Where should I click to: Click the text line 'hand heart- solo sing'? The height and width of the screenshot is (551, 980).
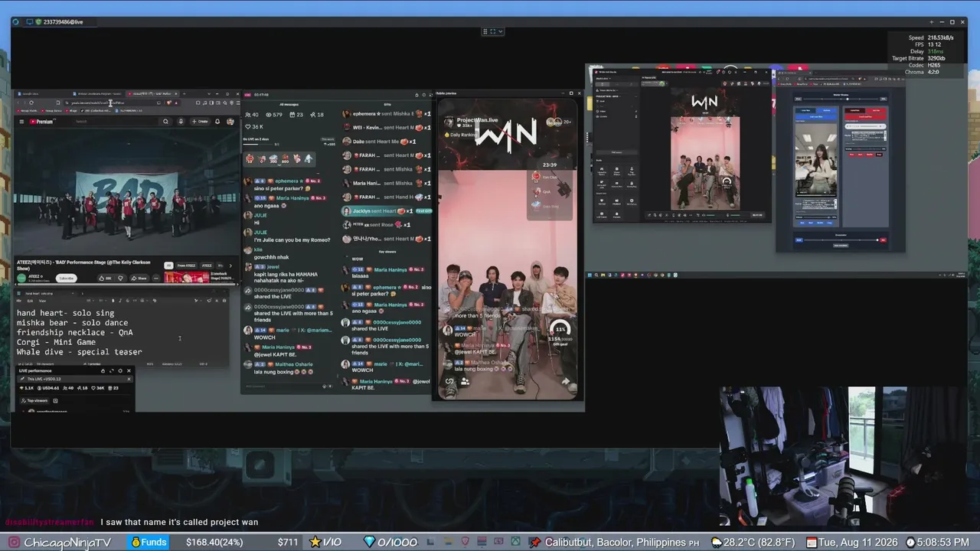(65, 313)
